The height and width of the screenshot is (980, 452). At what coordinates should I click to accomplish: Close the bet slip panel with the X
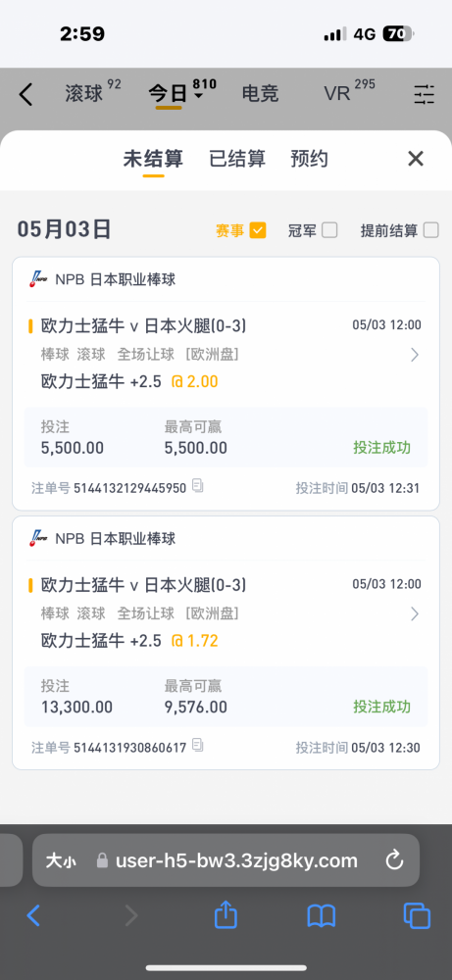coord(416,159)
